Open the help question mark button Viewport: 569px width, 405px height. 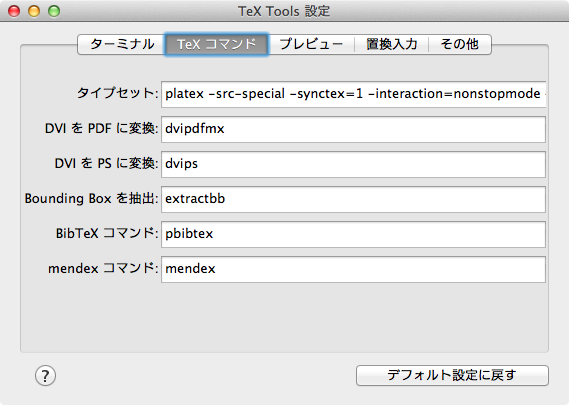(x=45, y=376)
